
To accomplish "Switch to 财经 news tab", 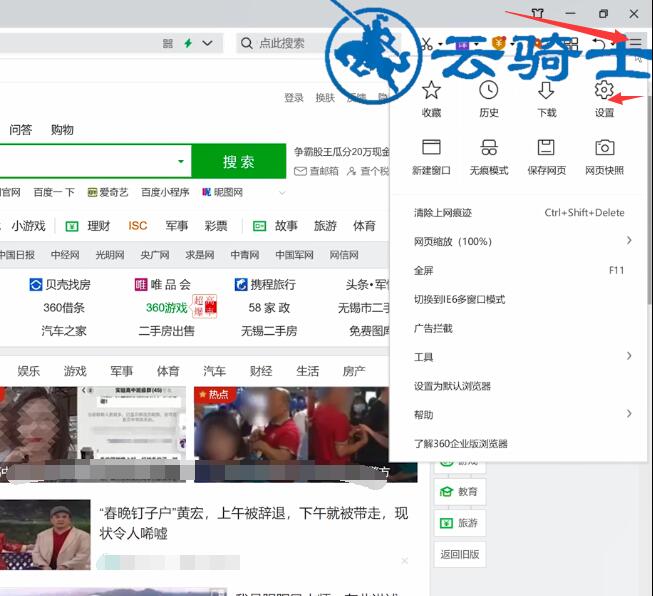I will 261,371.
